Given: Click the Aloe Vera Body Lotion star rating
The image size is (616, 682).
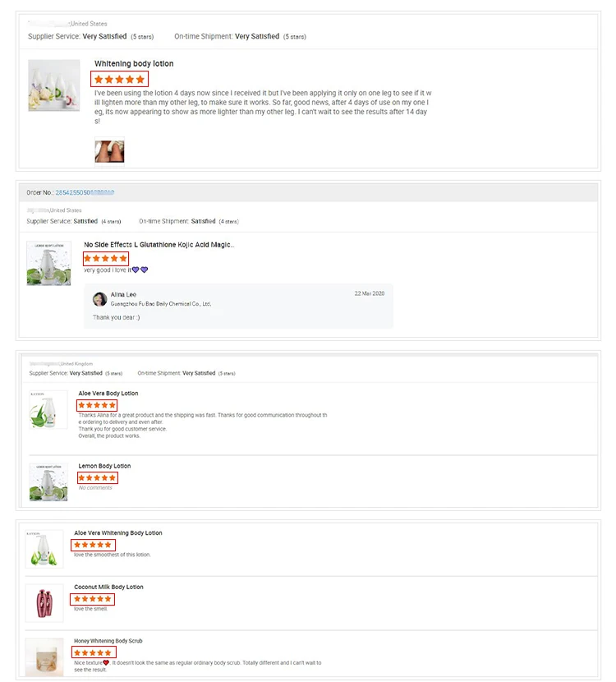Looking at the screenshot, I should 98,405.
